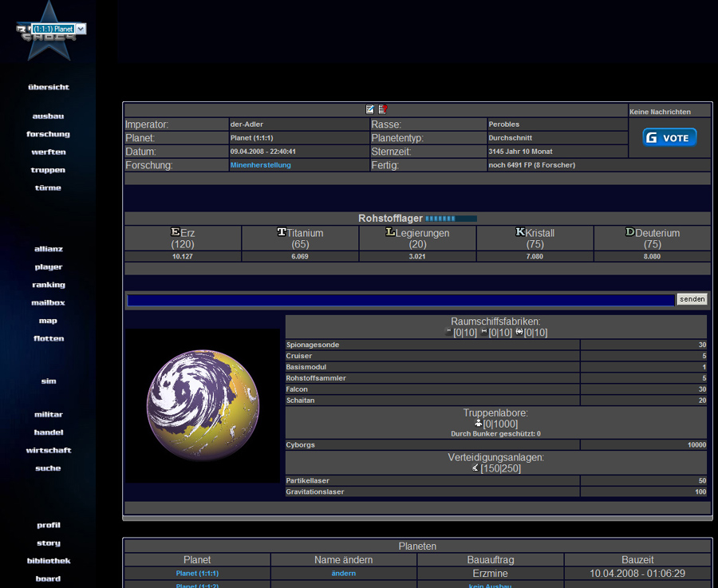Open the mailbox from the sidebar
This screenshot has width=718, height=588.
tap(48, 303)
